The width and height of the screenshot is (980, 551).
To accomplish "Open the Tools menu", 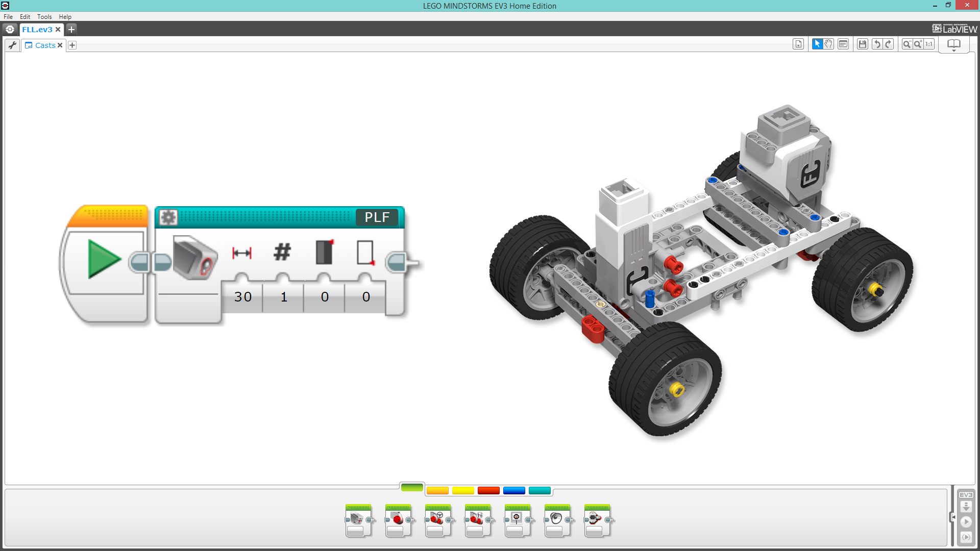I will click(44, 16).
